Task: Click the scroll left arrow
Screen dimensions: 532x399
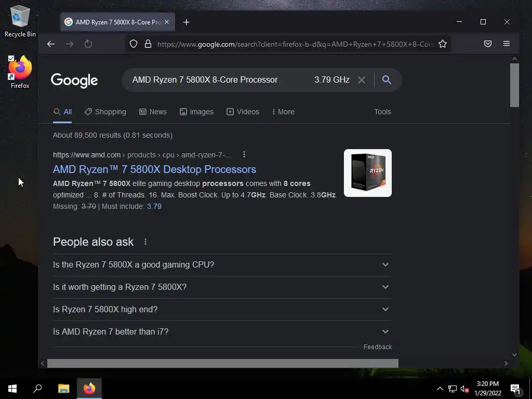Action: coord(43,363)
